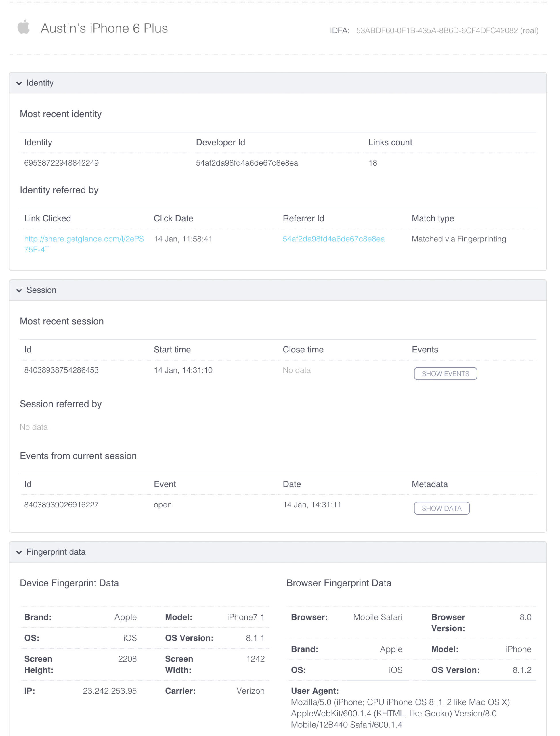Collapse the Identity section
Image resolution: width=560 pixels, height=736 pixels.
pos(19,83)
